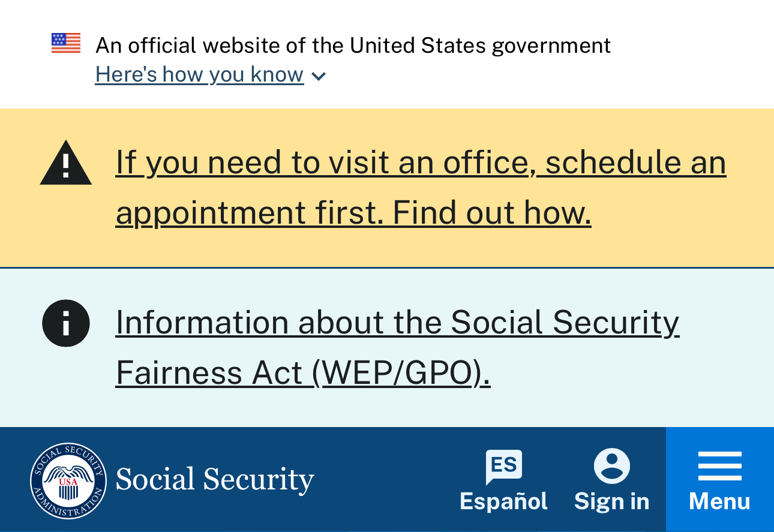Click "Fairness Act (WEP/GPO)." in the info banner
Image resolution: width=774 pixels, height=532 pixels.
pyautogui.click(x=302, y=372)
